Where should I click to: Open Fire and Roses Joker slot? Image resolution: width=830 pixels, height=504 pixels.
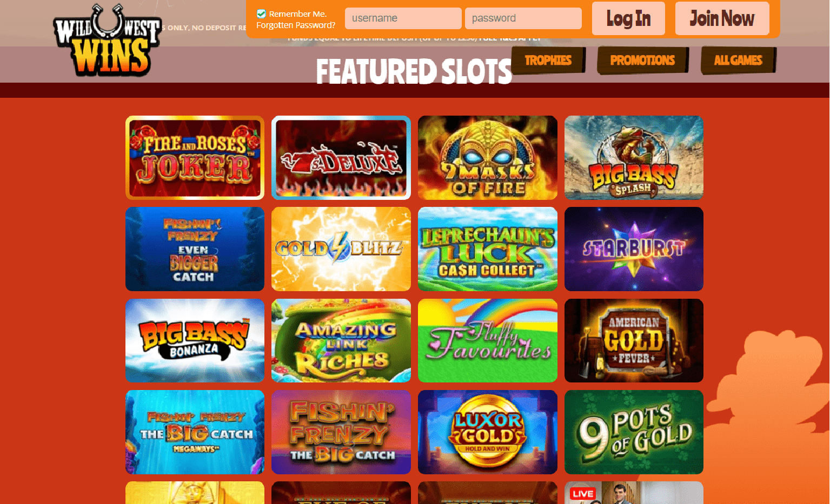coord(195,158)
